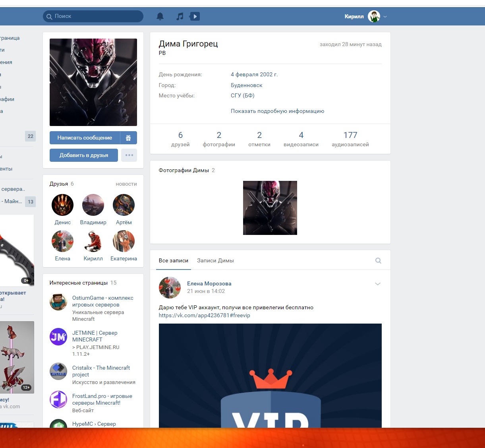The width and height of the screenshot is (485, 448).
Task: Click the gift icon next to message button
Action: point(128,138)
